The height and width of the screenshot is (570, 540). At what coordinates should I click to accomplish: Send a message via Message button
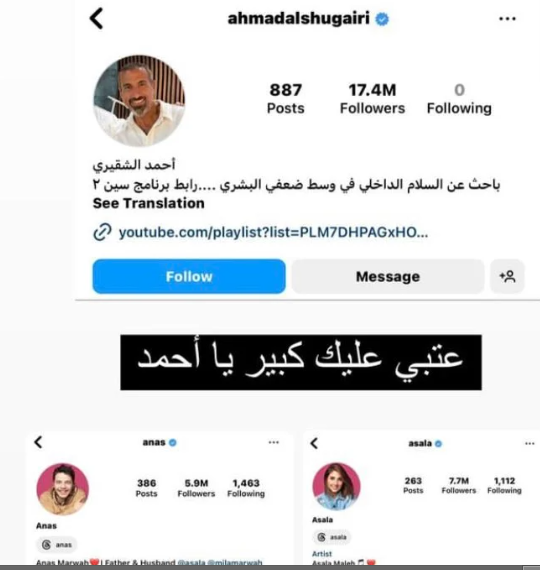(388, 277)
